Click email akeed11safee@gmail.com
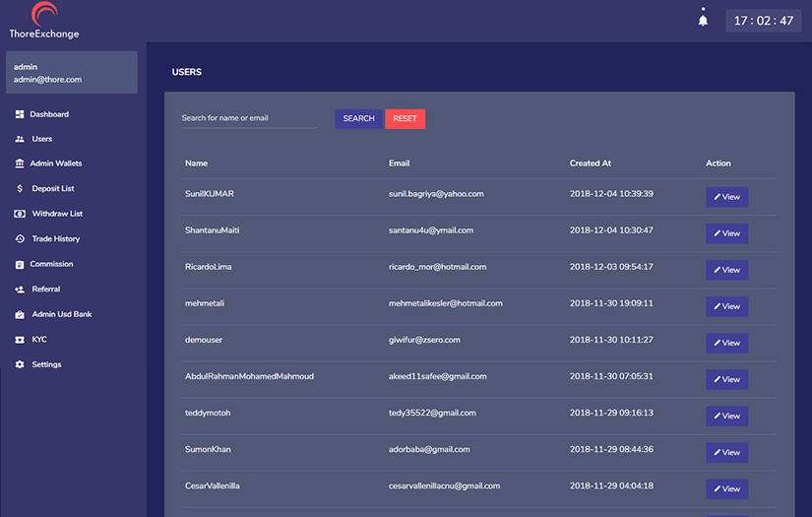Screen dimensions: 812x517 click(438, 376)
